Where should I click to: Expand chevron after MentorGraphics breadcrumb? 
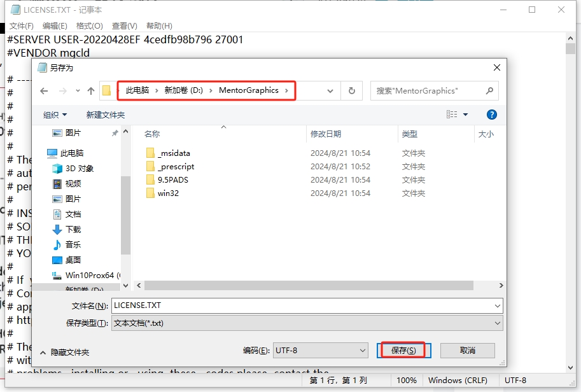(286, 90)
